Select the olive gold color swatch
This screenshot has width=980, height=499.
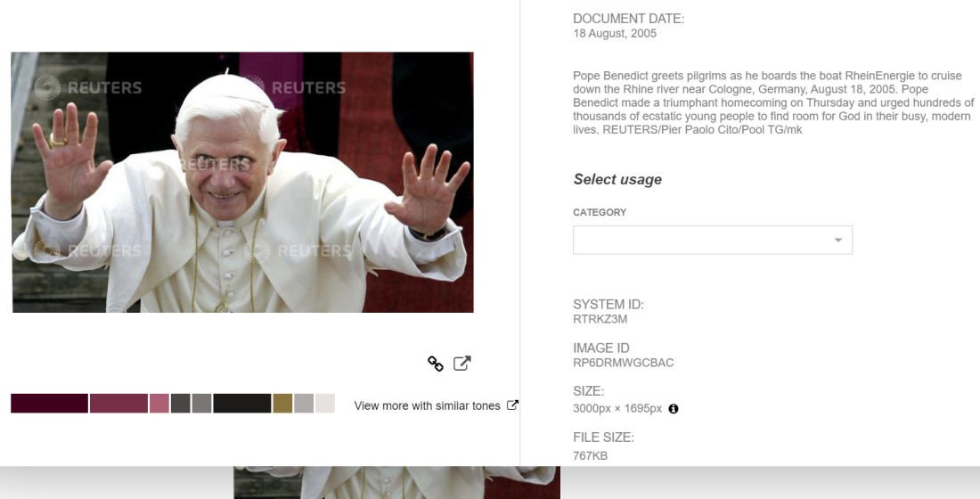tap(282, 404)
